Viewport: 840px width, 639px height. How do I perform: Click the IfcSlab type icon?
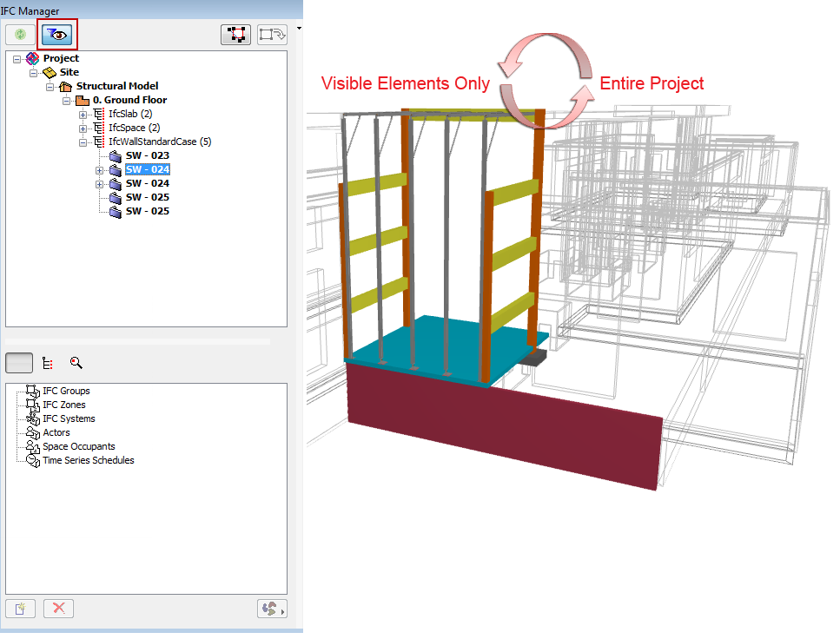99,114
